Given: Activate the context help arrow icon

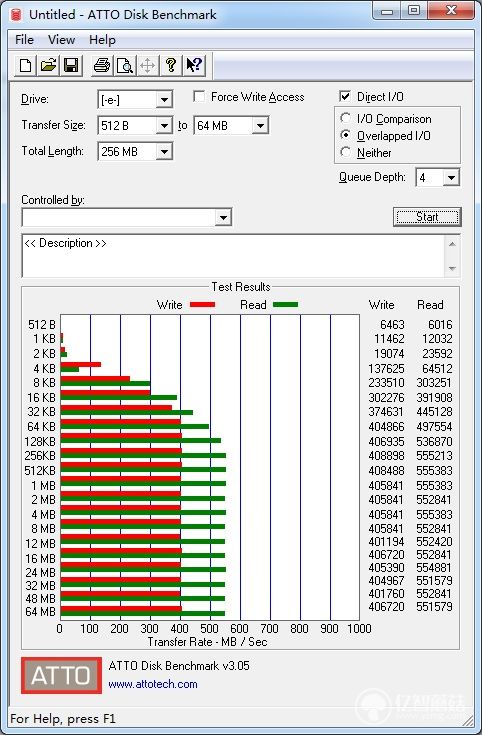Looking at the screenshot, I should [x=194, y=65].
